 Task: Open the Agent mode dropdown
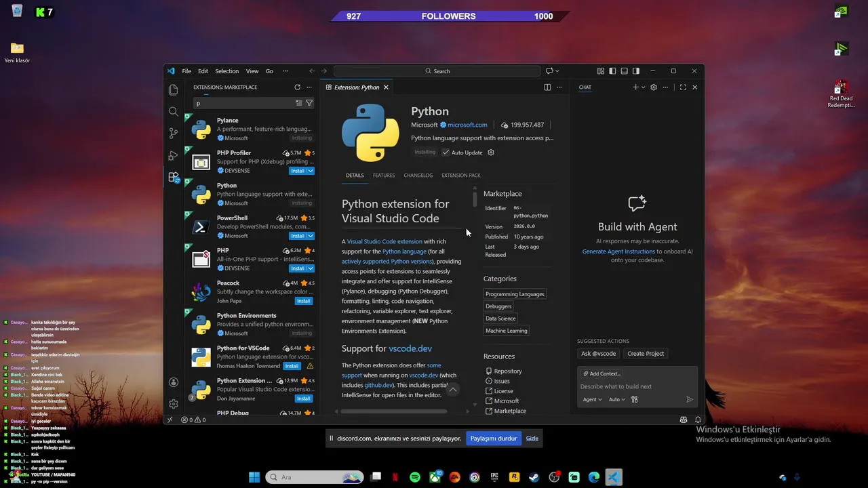[592, 400]
